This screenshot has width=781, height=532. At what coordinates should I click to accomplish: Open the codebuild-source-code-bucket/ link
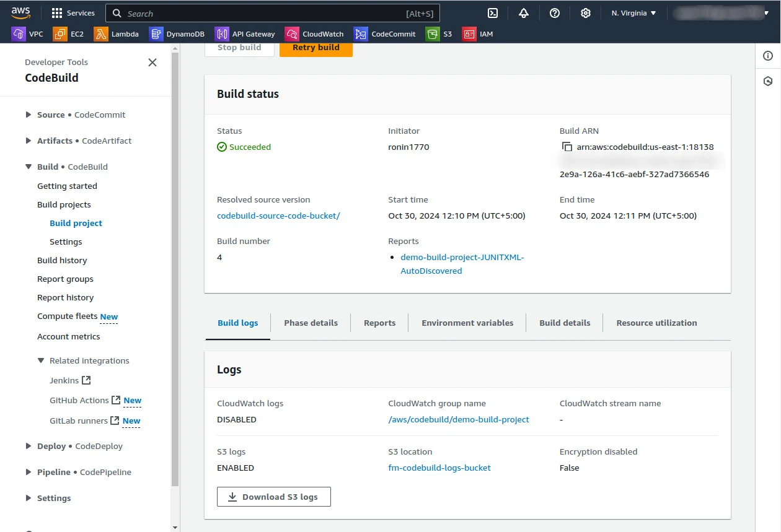pyautogui.click(x=278, y=216)
